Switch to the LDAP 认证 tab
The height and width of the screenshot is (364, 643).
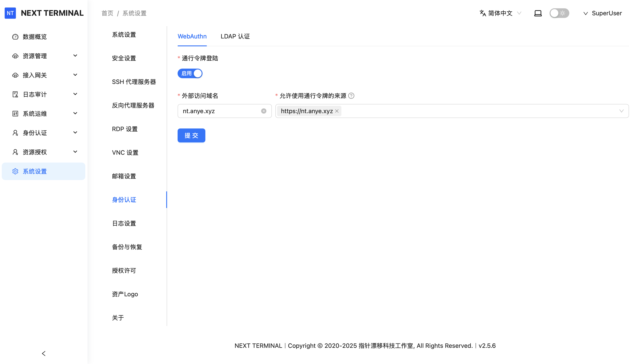click(235, 36)
